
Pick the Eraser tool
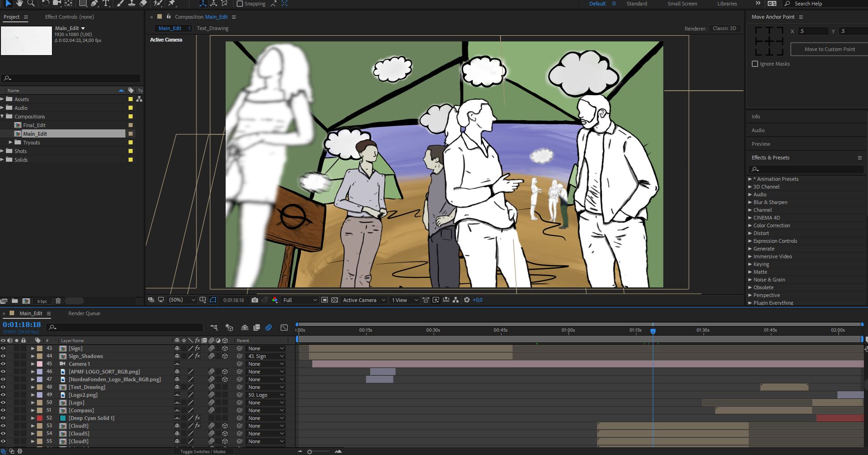click(143, 3)
